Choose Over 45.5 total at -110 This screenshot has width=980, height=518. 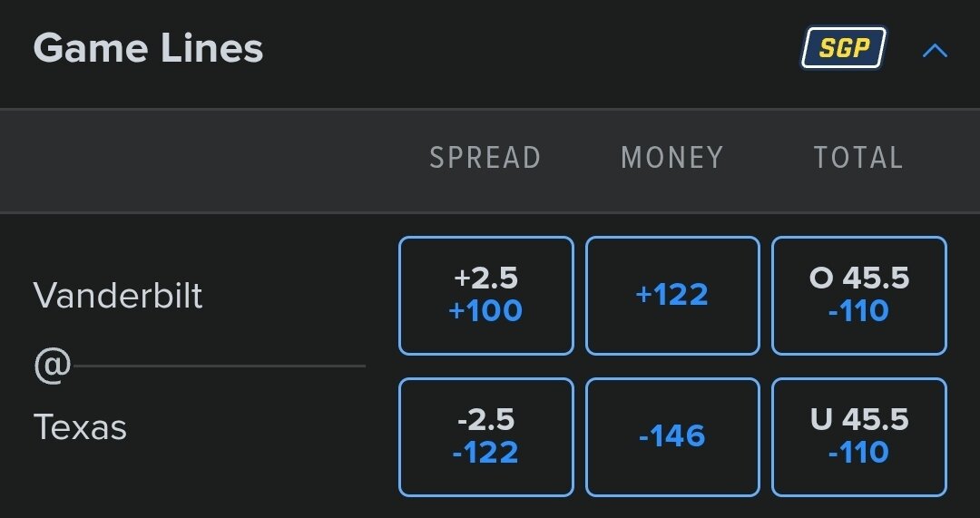(x=858, y=295)
